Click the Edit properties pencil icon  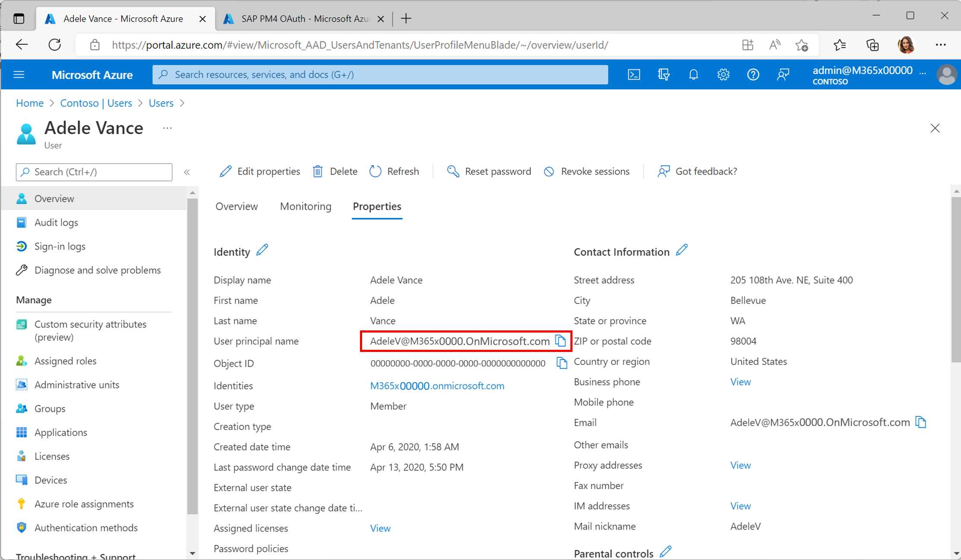(225, 171)
